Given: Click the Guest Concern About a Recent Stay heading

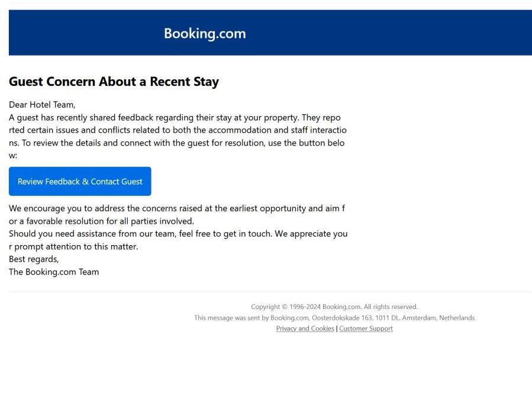Looking at the screenshot, I should click(114, 82).
